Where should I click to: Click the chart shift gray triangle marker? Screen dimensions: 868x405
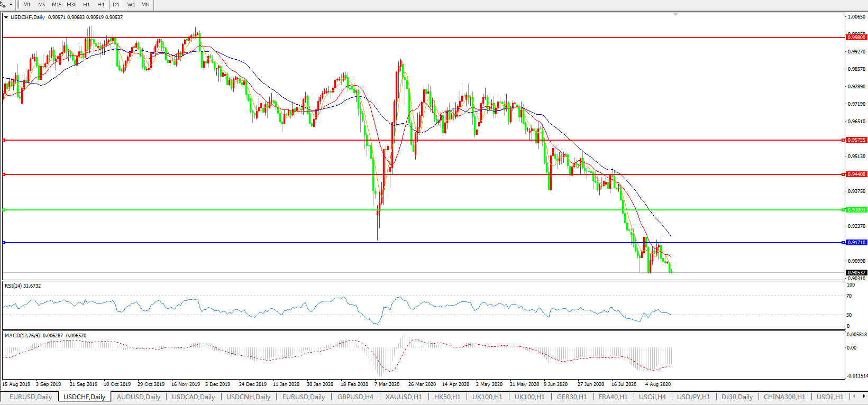(675, 15)
